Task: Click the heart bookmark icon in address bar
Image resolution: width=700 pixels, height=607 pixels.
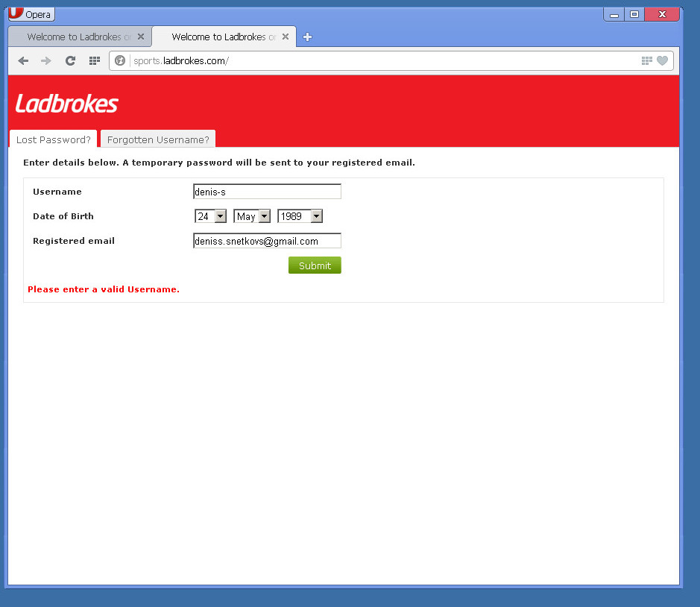Action: coord(663,60)
